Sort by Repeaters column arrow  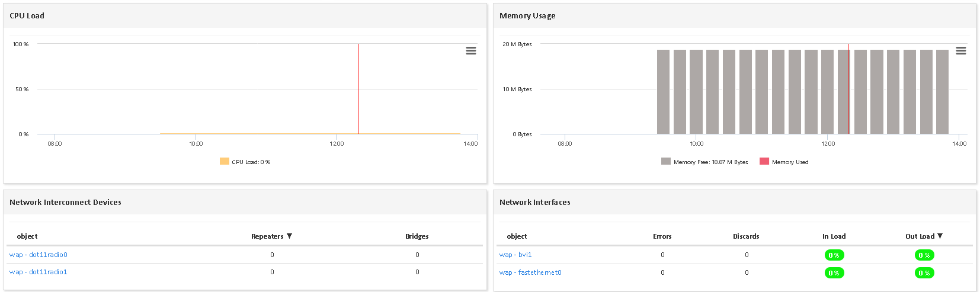290,236
